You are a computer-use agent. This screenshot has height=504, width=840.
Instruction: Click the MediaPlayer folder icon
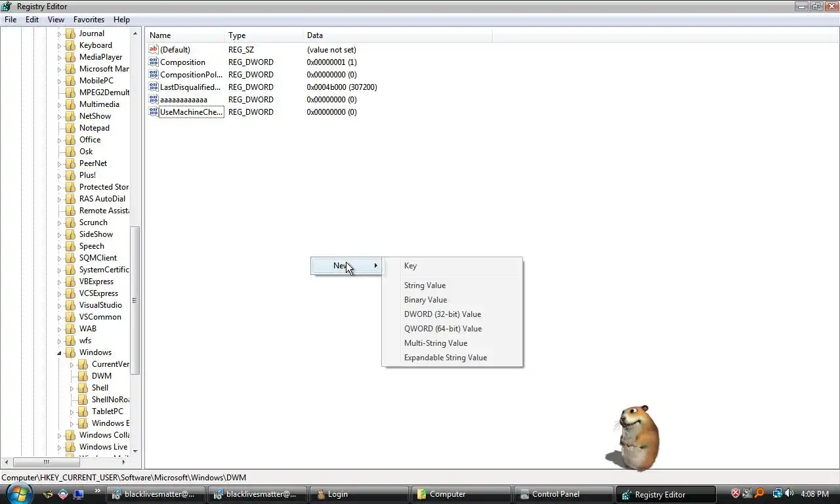tap(70, 57)
